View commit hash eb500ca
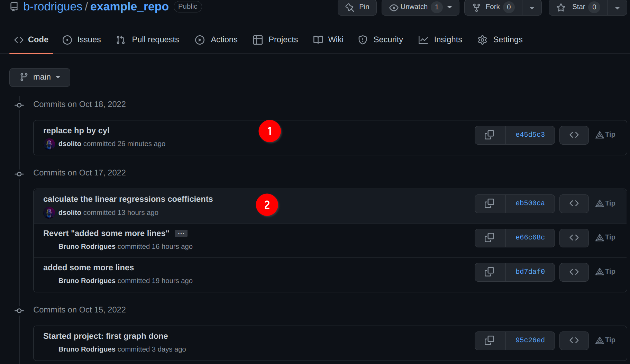 pos(530,203)
